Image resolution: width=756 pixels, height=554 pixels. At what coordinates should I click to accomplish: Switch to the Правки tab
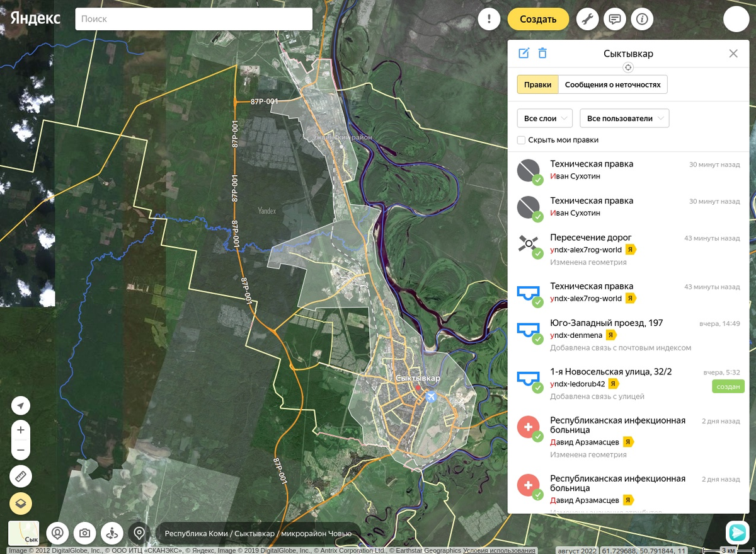[x=537, y=84]
